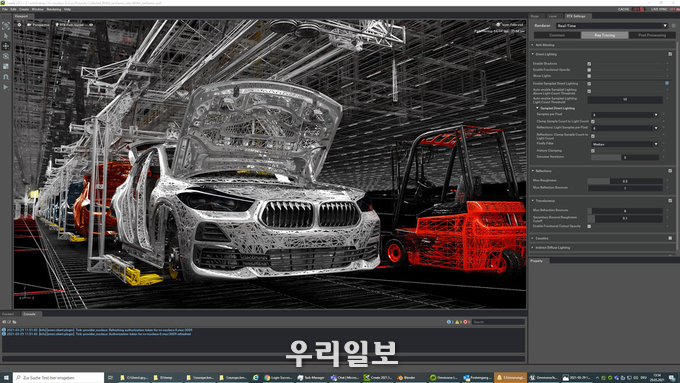
Task: Adjust the Denoiser Iterations slider
Action: coord(625,157)
